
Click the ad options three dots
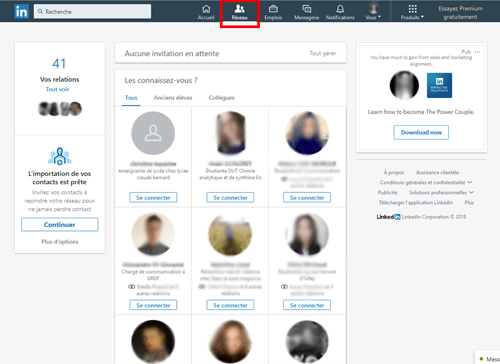coord(477,52)
